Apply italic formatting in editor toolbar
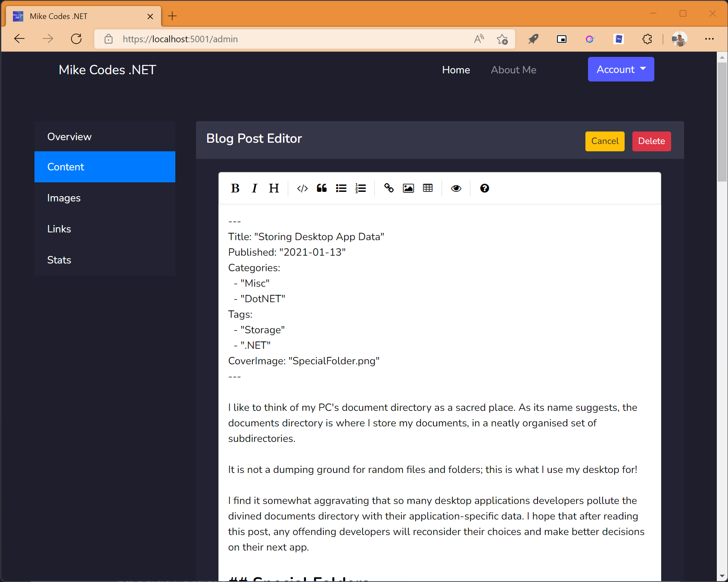Image resolution: width=728 pixels, height=582 pixels. tap(255, 188)
